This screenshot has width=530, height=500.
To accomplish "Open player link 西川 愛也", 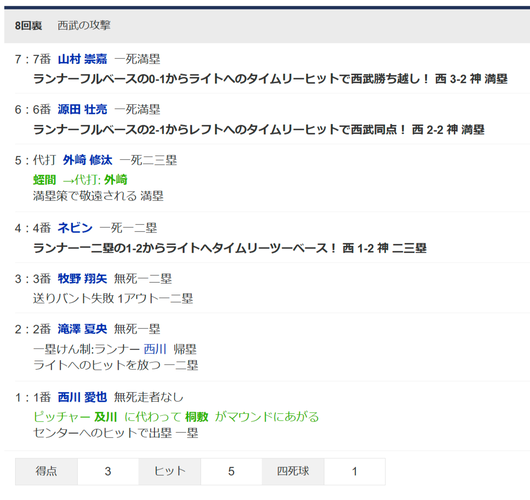I will pos(82,397).
